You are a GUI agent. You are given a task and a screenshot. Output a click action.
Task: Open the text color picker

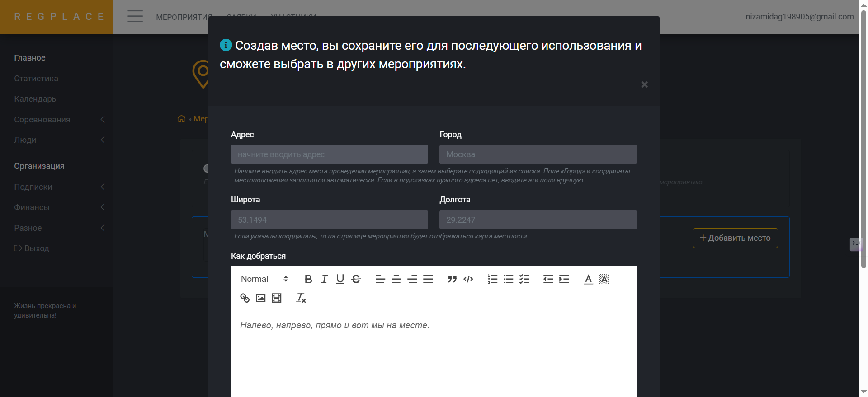(588, 279)
